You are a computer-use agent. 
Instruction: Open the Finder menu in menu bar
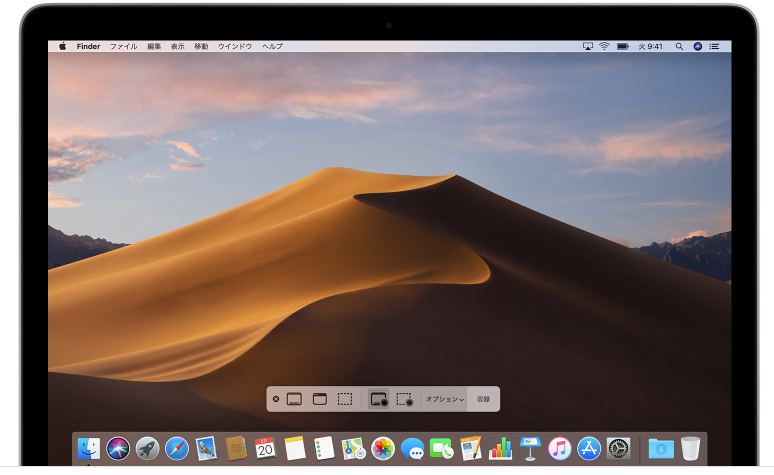88,46
